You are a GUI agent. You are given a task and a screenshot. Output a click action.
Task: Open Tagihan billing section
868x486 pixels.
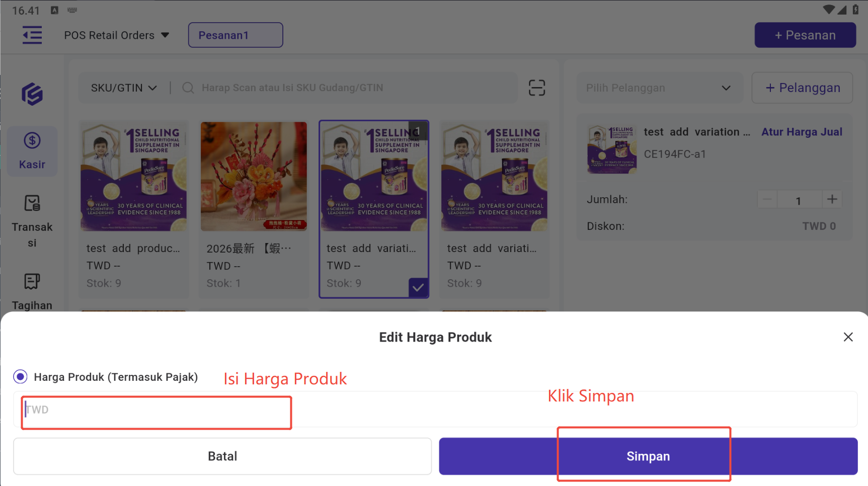[x=32, y=291]
